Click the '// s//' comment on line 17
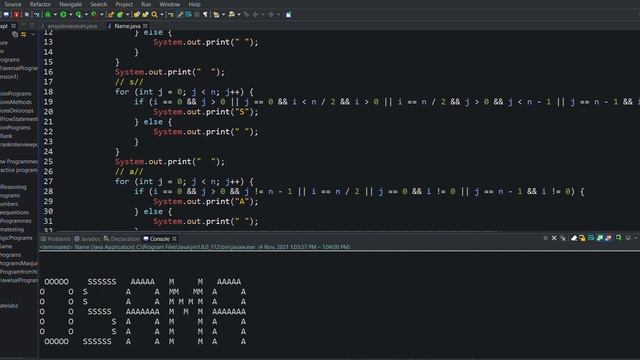Viewport: 640px width, 360px height. pos(129,82)
